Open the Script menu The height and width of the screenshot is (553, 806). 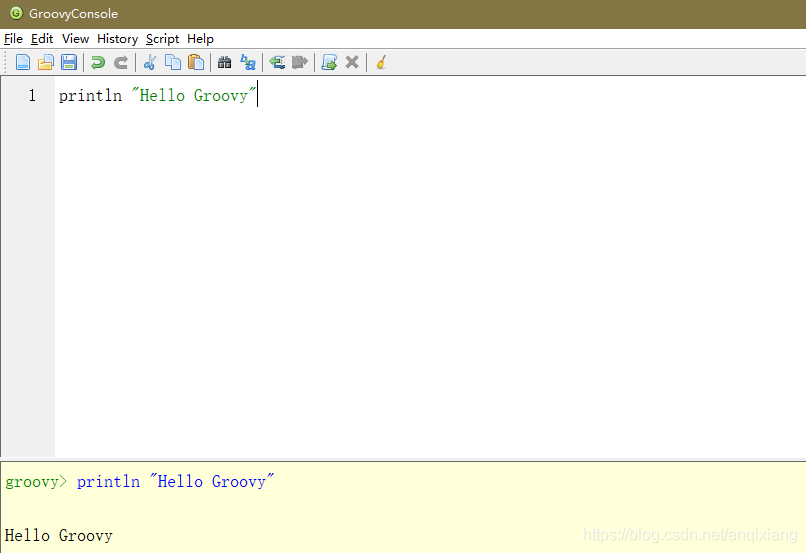tap(162, 39)
